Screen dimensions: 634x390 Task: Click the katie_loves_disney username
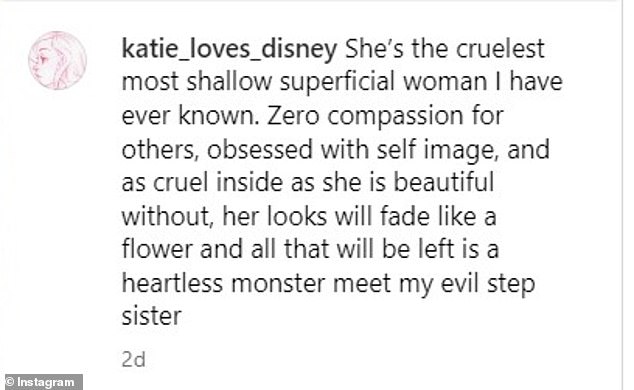229,50
